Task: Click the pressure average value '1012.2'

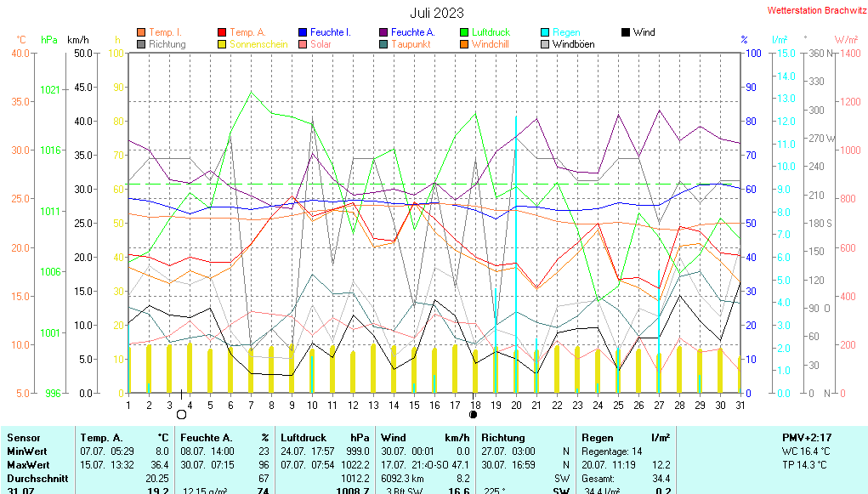Action: point(355,479)
